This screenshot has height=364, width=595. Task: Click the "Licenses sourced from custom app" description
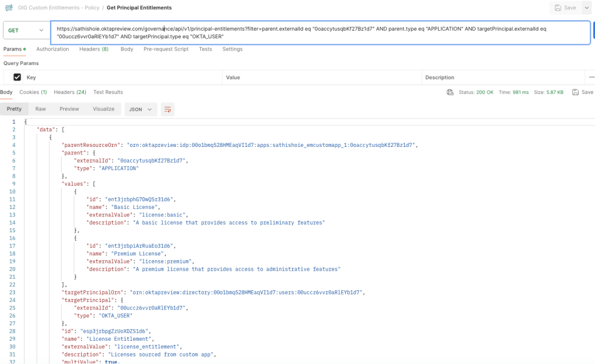(x=161, y=355)
